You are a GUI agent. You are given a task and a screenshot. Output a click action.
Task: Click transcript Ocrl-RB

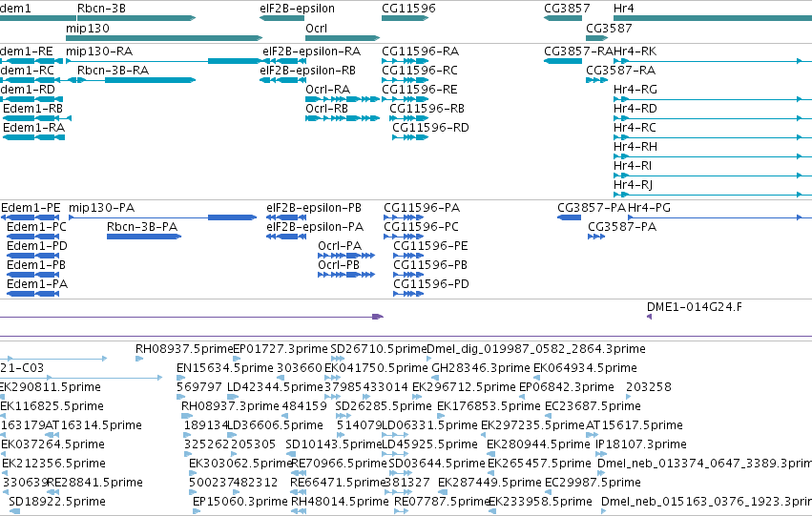pos(326,109)
